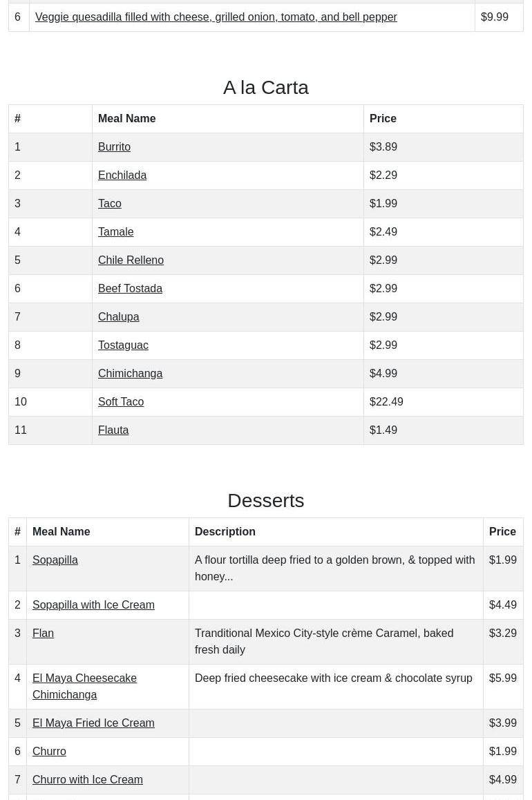Click the Beef Tostada link

130,289
